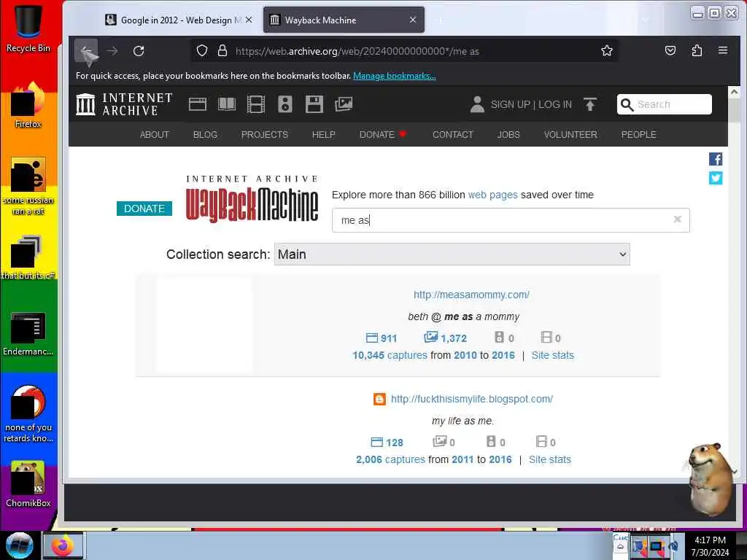Screen dimensions: 747x560
Task: Click the 1,372 image captures count
Action: (x=446, y=338)
